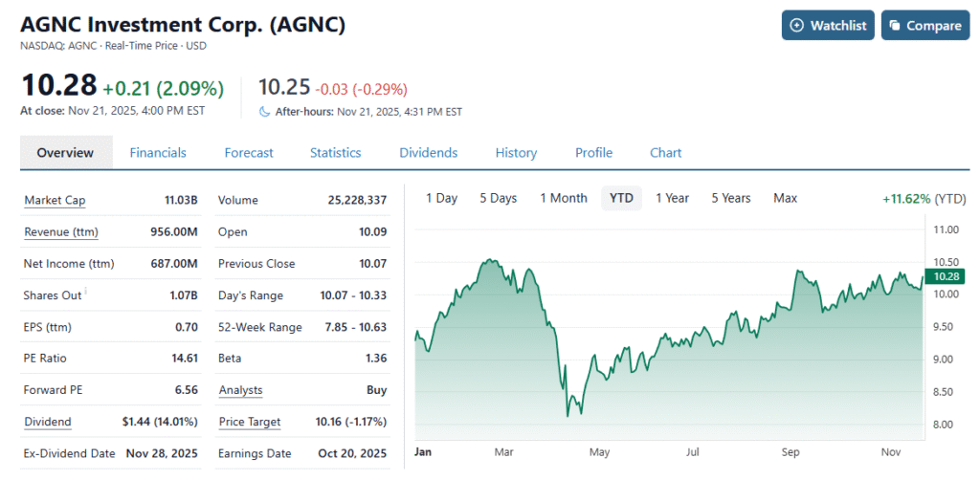Image resolution: width=980 pixels, height=480 pixels.
Task: Click the 10.28 current price chart label
Action: [947, 276]
